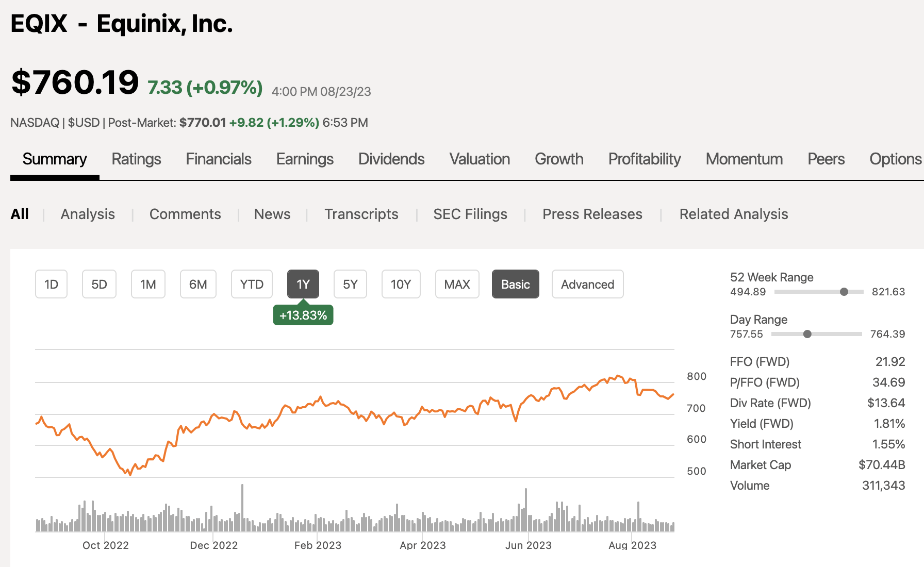Open the Momentum tab
This screenshot has height=567, width=924.
tap(744, 159)
